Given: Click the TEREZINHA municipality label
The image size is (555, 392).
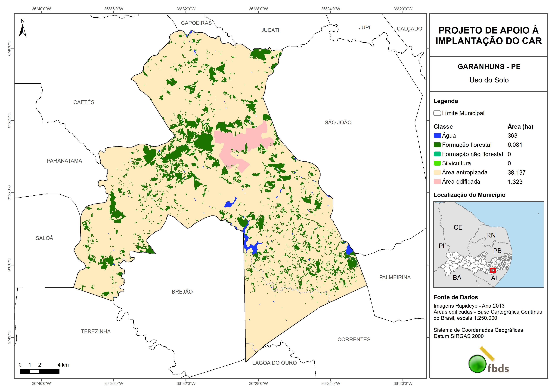Looking at the screenshot, I should point(96,331).
